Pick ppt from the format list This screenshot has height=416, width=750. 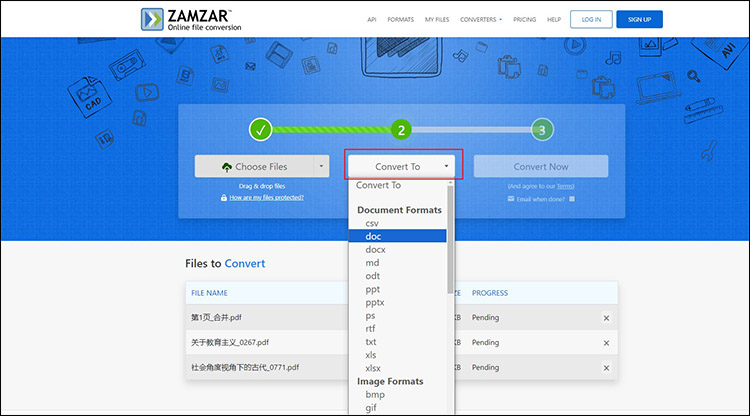pos(397,289)
